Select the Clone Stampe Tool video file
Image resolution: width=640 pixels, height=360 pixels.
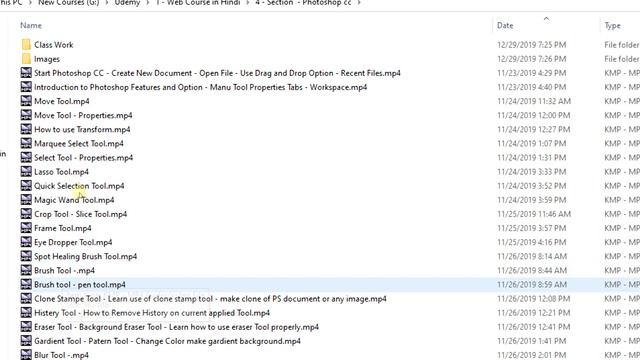pyautogui.click(x=210, y=299)
